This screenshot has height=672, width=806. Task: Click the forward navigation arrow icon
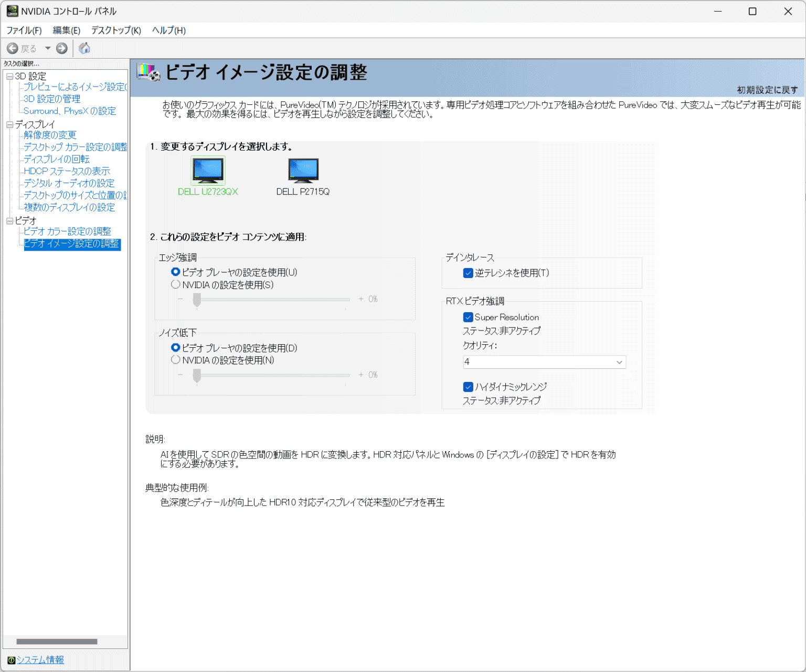(61, 48)
